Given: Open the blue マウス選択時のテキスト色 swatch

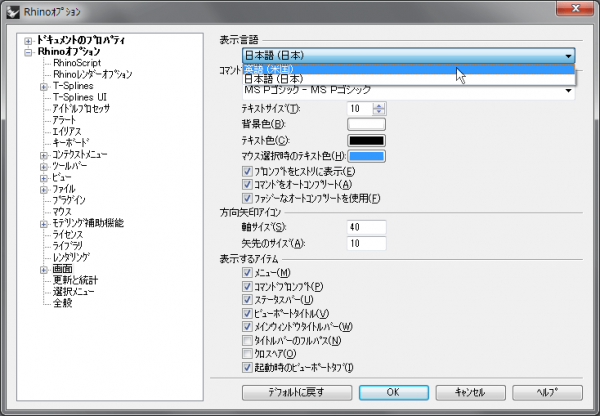Looking at the screenshot, I should pos(366,156).
